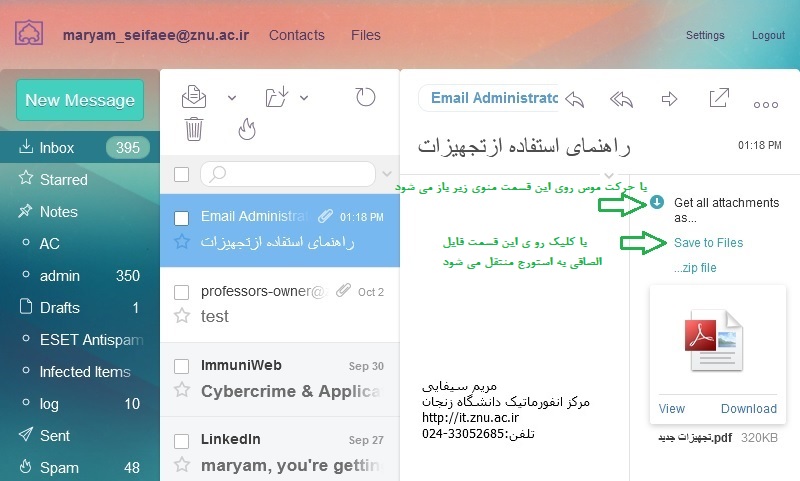Click the mark-as-read envelope icon
Viewport: 800px width, 481px height.
click(x=194, y=97)
